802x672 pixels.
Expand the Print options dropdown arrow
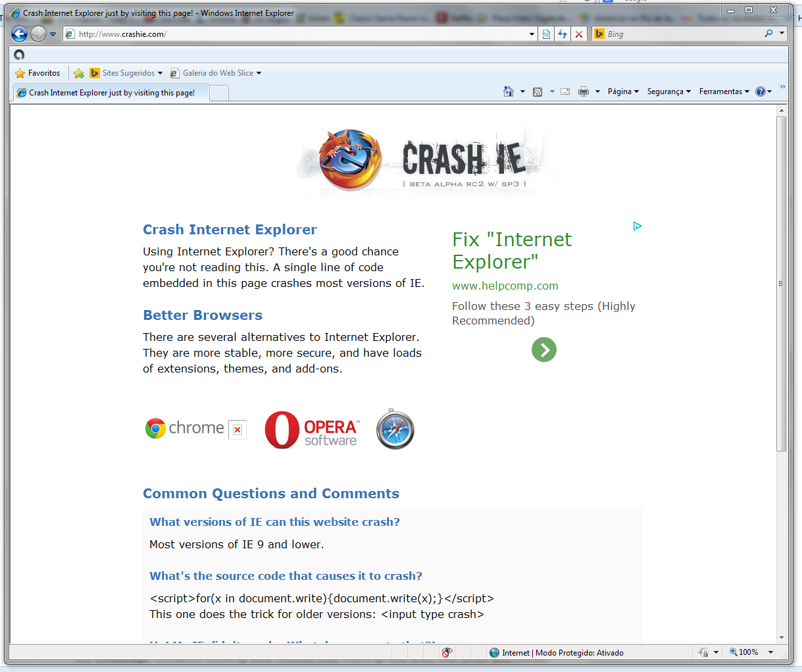tap(597, 91)
